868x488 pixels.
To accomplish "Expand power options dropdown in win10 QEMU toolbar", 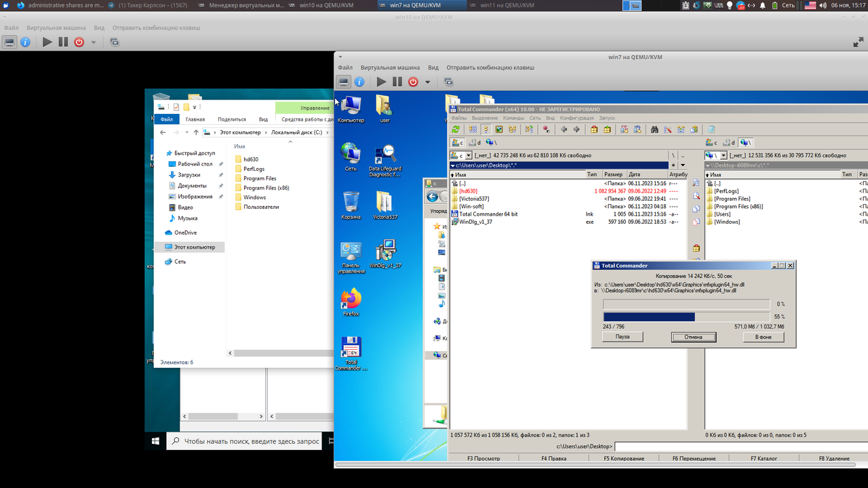I will (x=94, y=42).
